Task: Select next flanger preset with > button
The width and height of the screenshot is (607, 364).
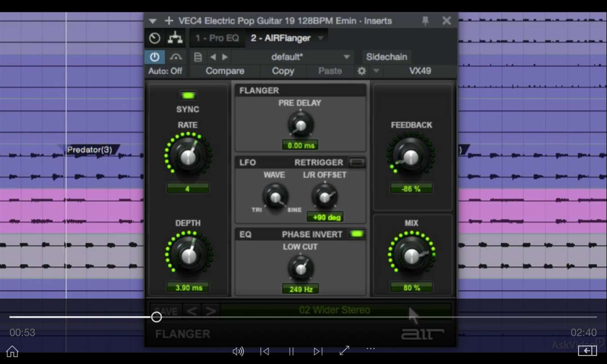Action: (x=210, y=311)
